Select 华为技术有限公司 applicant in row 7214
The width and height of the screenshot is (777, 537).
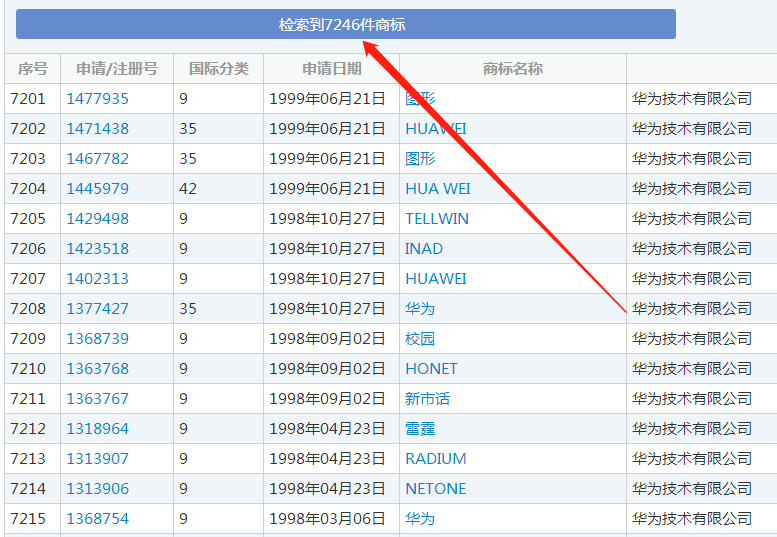click(692, 489)
